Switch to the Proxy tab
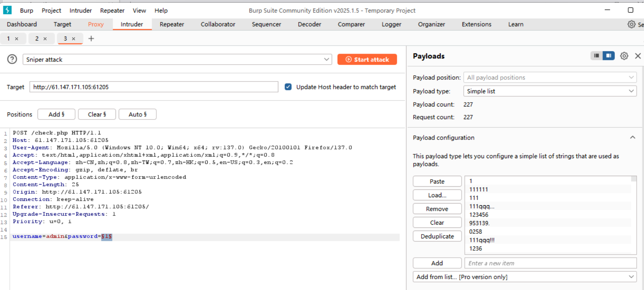The width and height of the screenshot is (644, 290). pyautogui.click(x=96, y=24)
